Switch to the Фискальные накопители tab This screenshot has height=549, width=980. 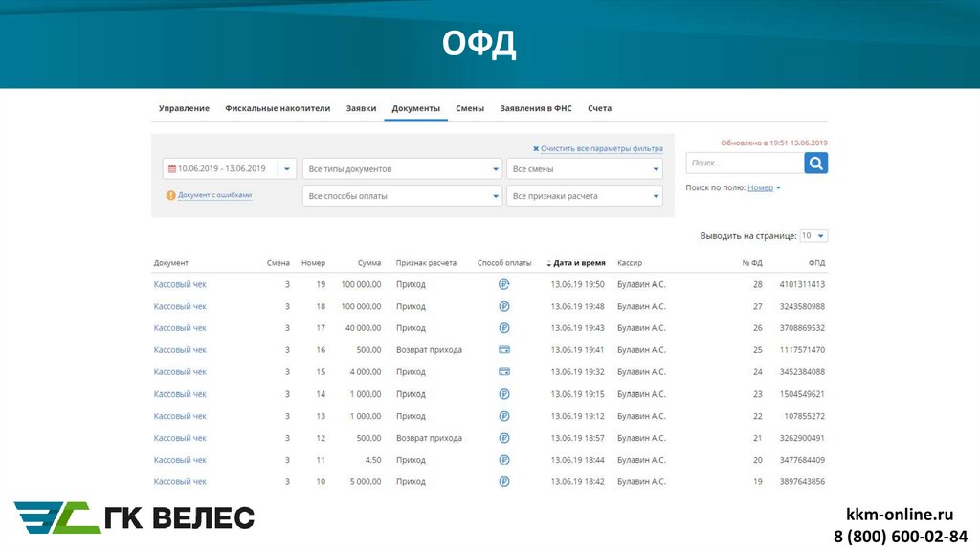[278, 109]
